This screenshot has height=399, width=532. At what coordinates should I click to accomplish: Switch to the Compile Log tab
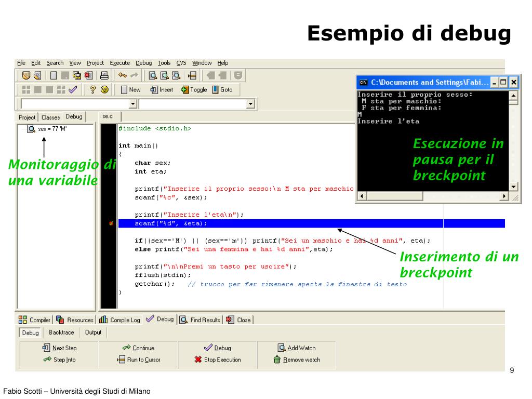120,320
